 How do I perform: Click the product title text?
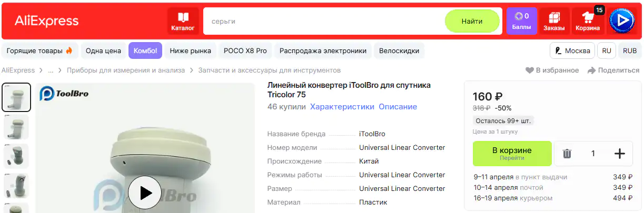point(349,90)
